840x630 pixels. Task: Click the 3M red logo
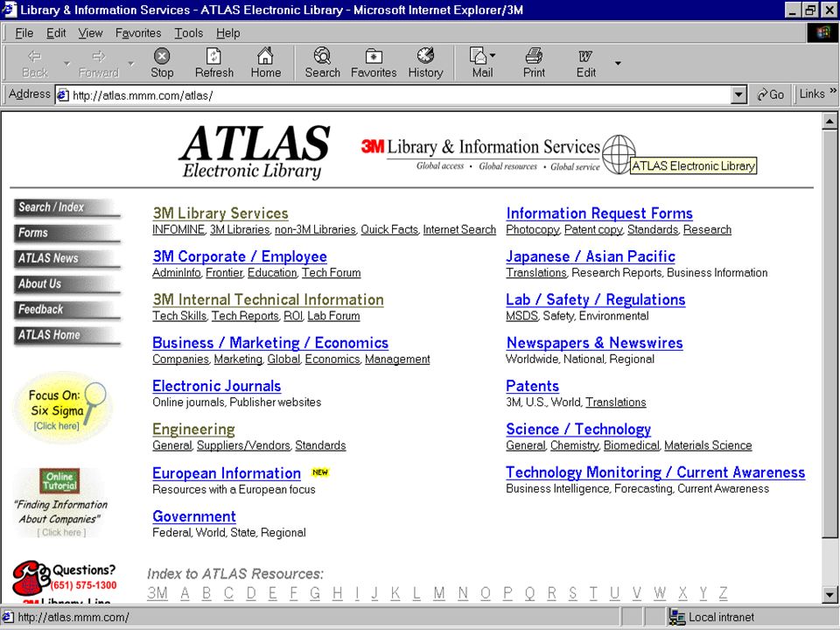pos(373,146)
